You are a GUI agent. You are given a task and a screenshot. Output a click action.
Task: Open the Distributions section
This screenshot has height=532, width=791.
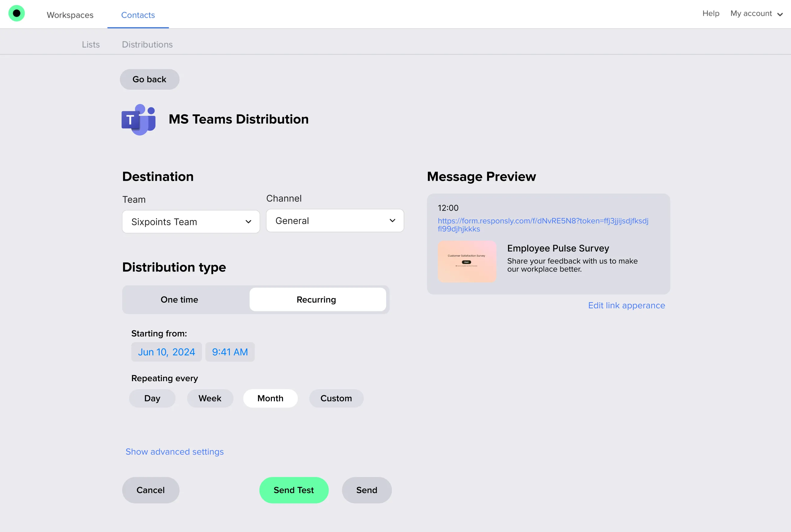coord(147,44)
